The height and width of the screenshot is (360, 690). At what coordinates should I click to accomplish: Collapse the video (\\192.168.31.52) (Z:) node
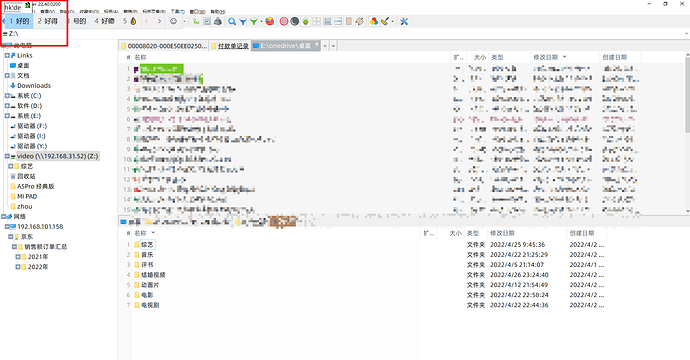(x=7, y=156)
